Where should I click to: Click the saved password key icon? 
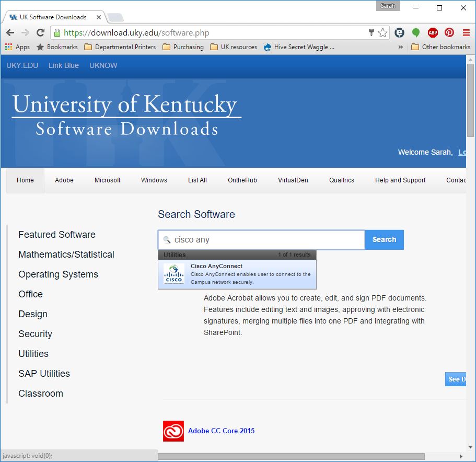click(x=371, y=32)
